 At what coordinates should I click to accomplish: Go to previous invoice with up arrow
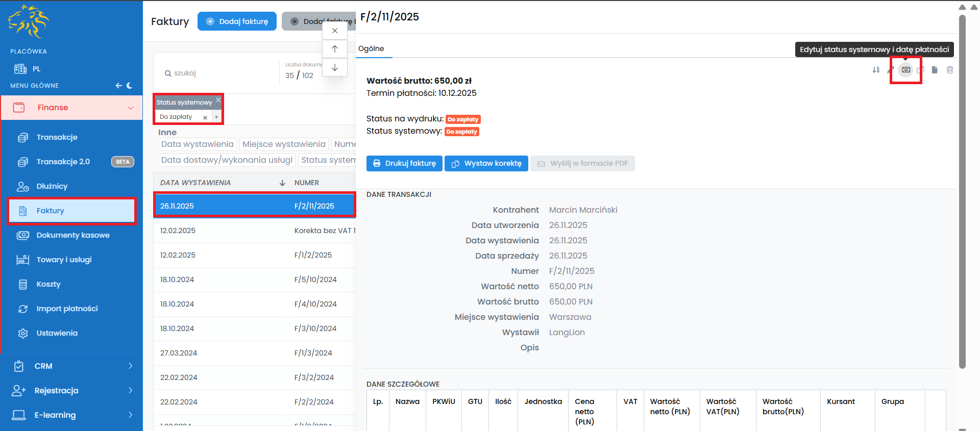(335, 49)
